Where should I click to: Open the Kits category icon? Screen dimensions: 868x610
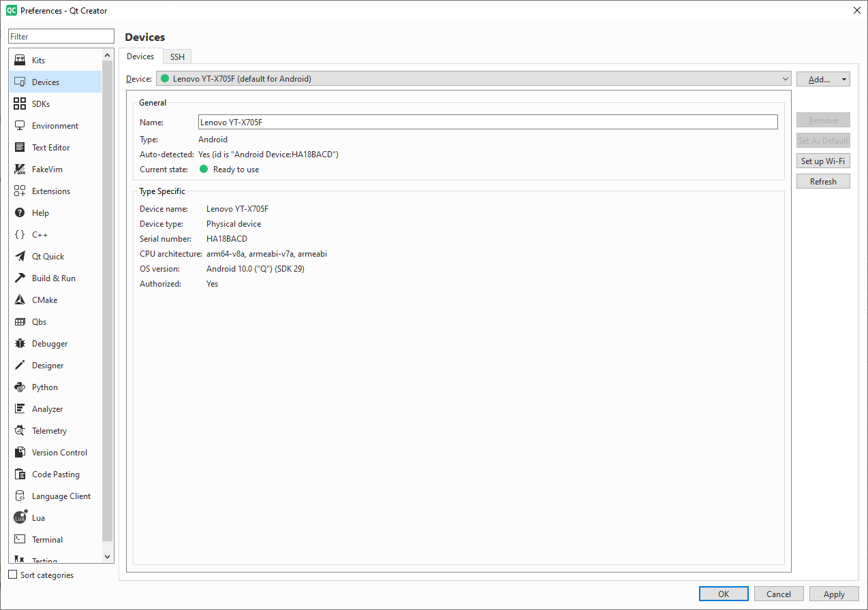(20, 61)
